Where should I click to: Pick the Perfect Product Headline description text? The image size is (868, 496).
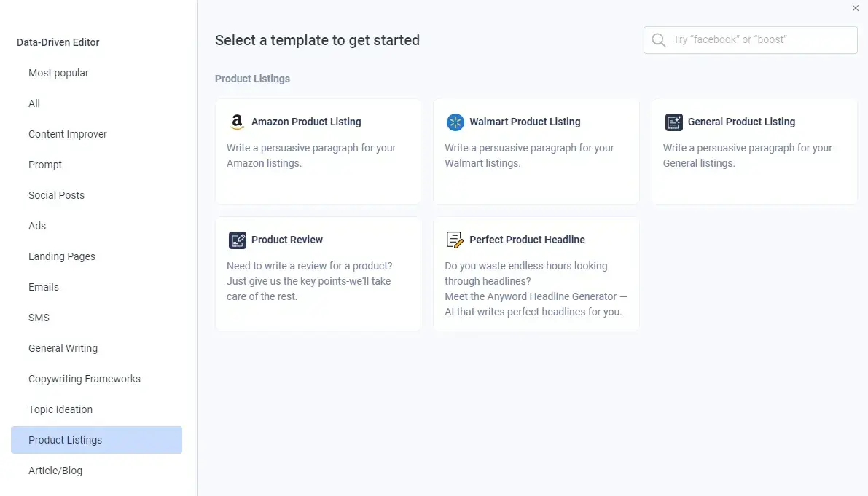tap(536, 288)
